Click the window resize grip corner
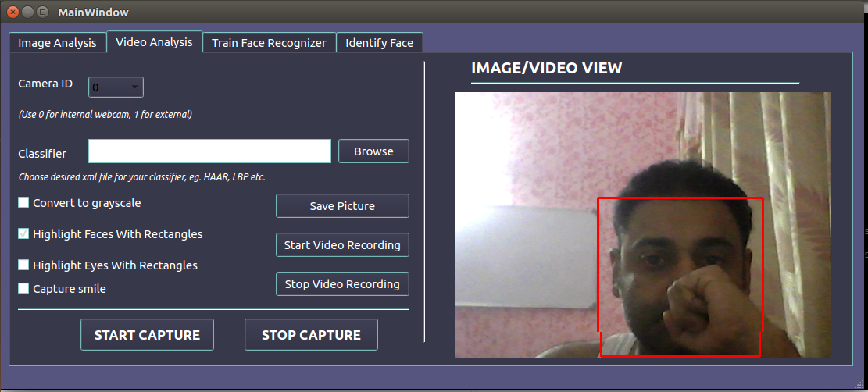This screenshot has width=868, height=392. pyautogui.click(x=859, y=383)
